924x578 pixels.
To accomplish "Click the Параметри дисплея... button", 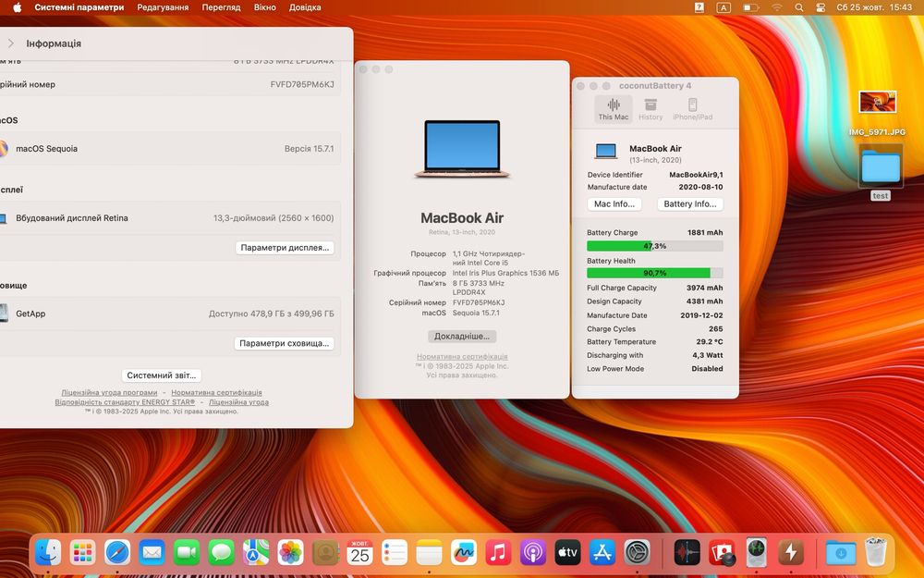I will 285,248.
